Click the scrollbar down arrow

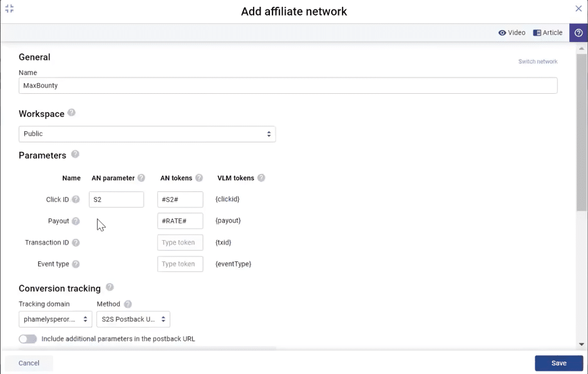[x=582, y=345]
